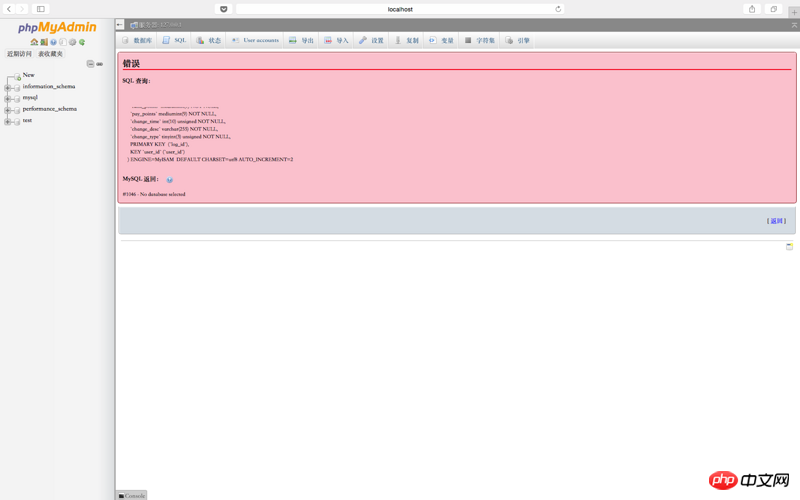The width and height of the screenshot is (800, 500).
Task: Click the test database cylinder icon
Action: pyautogui.click(x=17, y=121)
